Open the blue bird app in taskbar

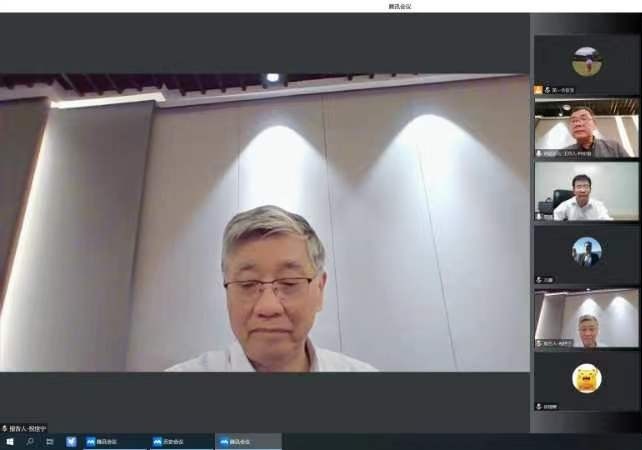coord(71,441)
